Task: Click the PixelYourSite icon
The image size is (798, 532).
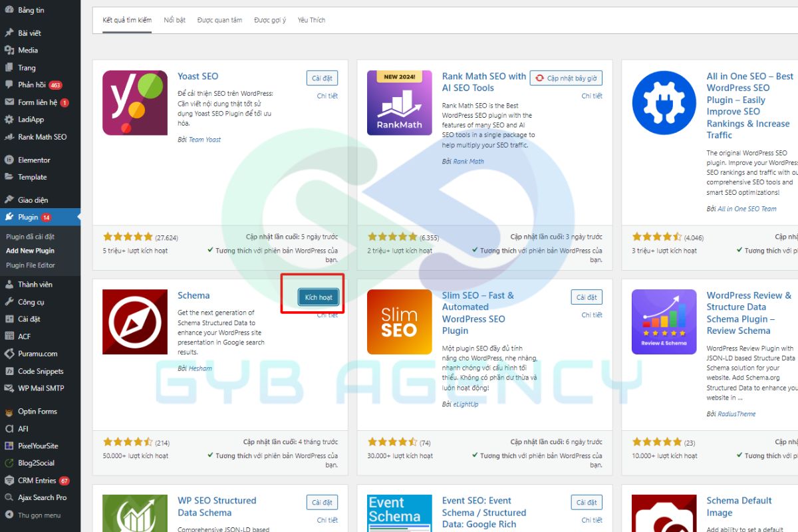Action: pos(9,446)
